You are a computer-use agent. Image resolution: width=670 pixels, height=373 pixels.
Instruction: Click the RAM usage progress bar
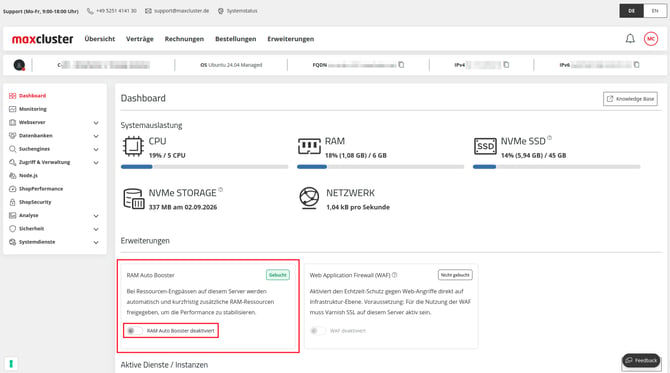[x=380, y=167]
